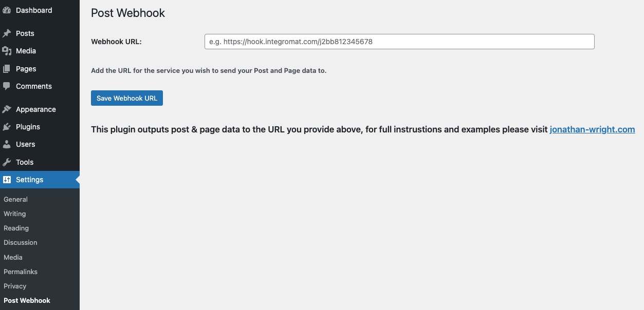
Task: Click the Tools wrench icon
Action: pos(7,162)
